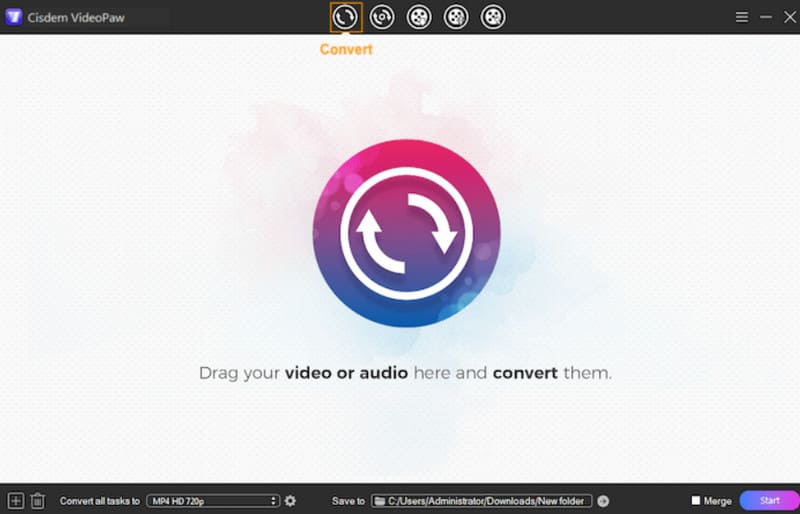
Task: Open the film reel icon with cursor badge
Action: (x=493, y=17)
